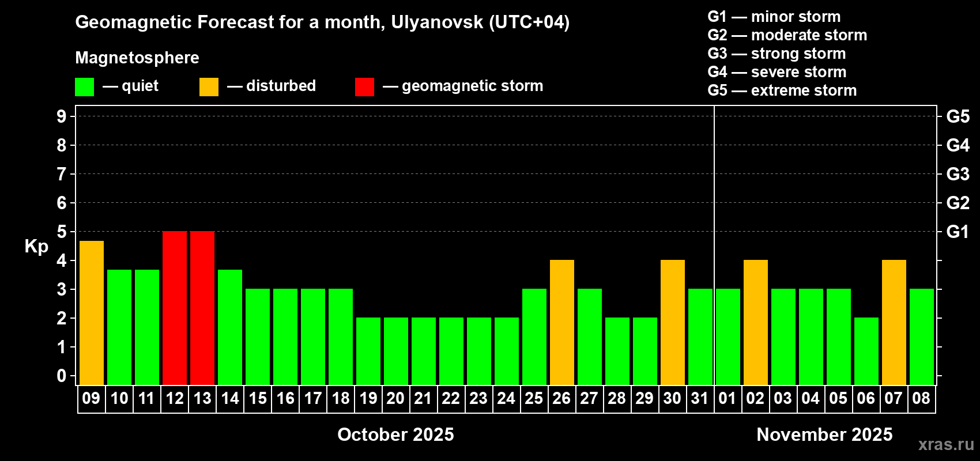The width and height of the screenshot is (980, 461).
Task: Click the Kp axis title
Action: tap(36, 247)
